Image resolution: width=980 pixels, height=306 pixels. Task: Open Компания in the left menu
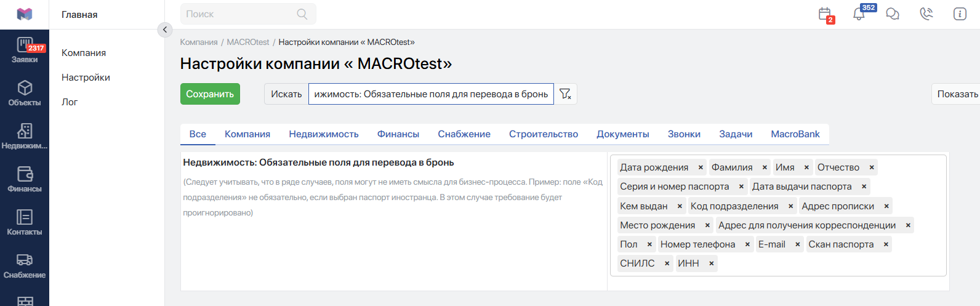(x=84, y=53)
